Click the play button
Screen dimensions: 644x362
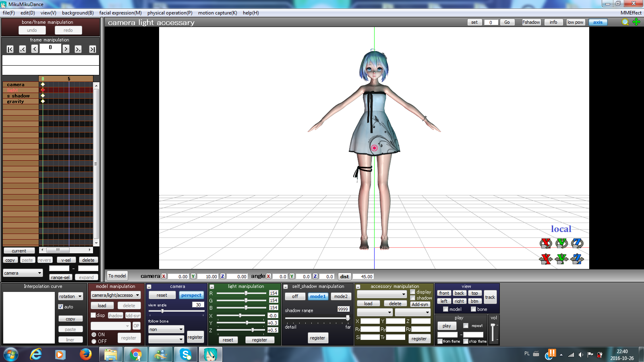[x=447, y=326]
